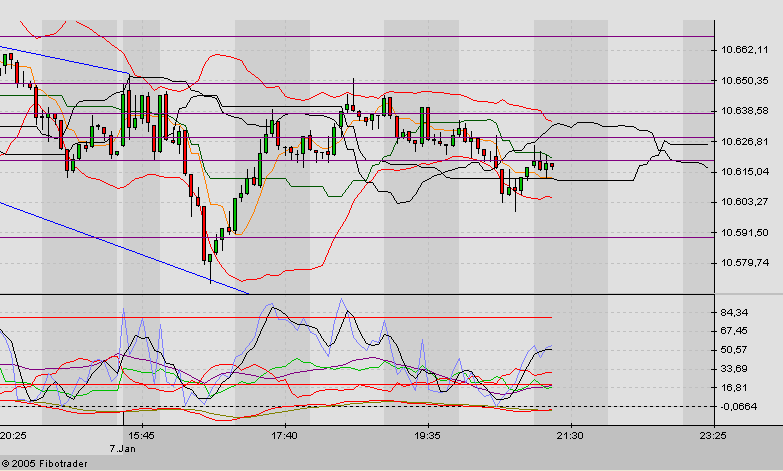Select the 23:25 time axis marker
The width and height of the screenshot is (783, 471).
pyautogui.click(x=712, y=436)
